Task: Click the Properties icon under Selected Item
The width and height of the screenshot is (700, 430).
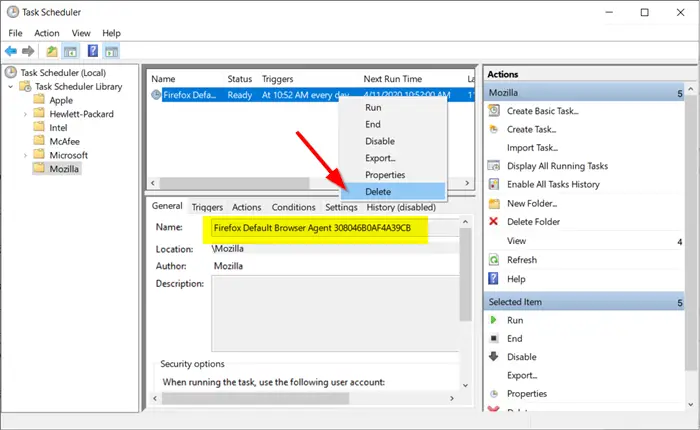Action: coord(494,393)
